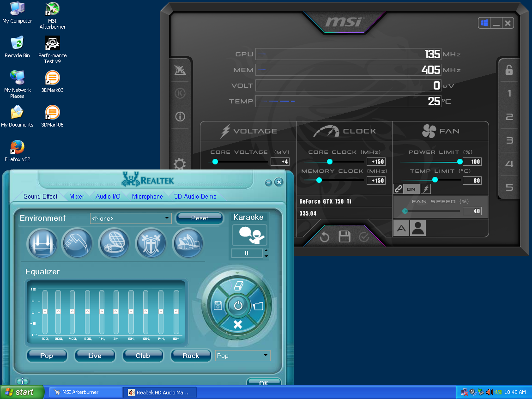Click the Karaoke voice cancellation icon
Screen dimensions: 532x399
(249, 235)
